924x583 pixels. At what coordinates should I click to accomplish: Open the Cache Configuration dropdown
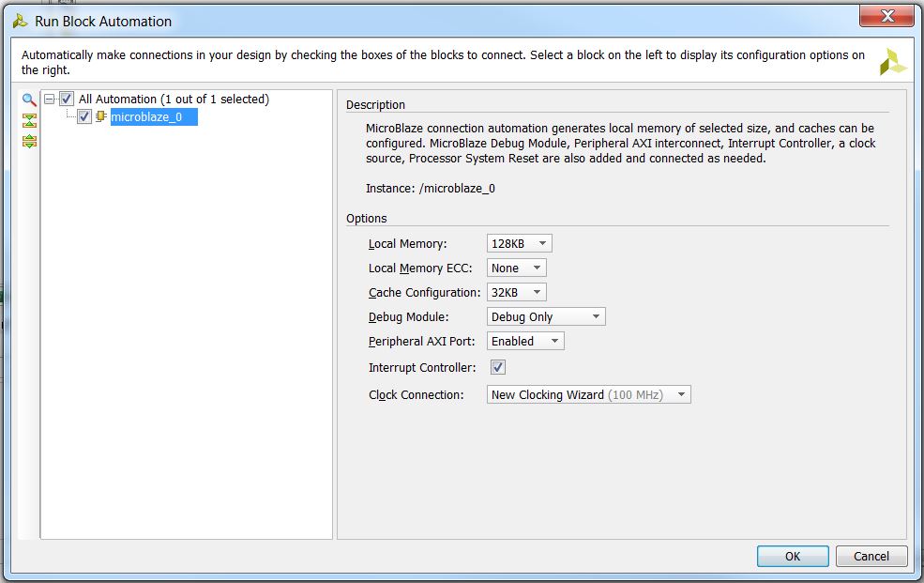[516, 292]
